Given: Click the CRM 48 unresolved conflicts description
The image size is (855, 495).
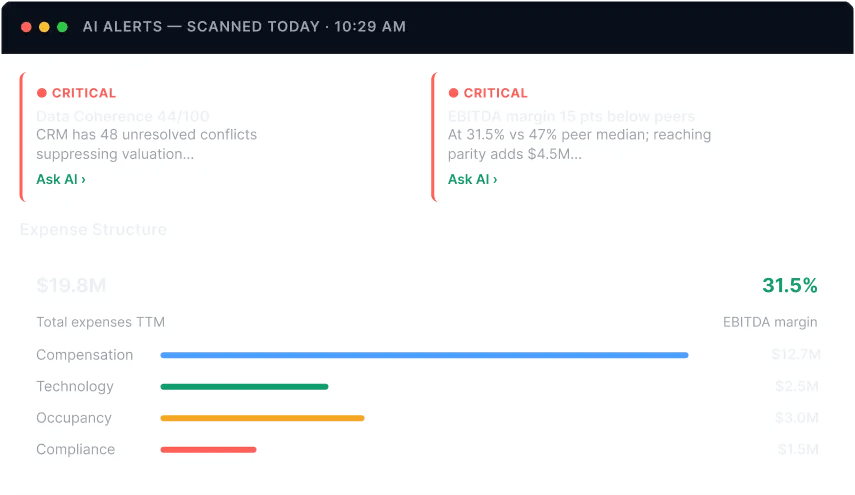Looking at the screenshot, I should [x=147, y=144].
